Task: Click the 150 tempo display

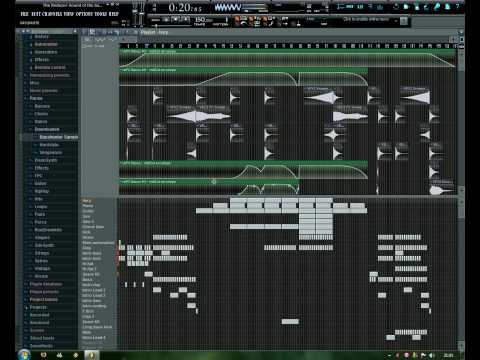Action: pyautogui.click(x=203, y=20)
